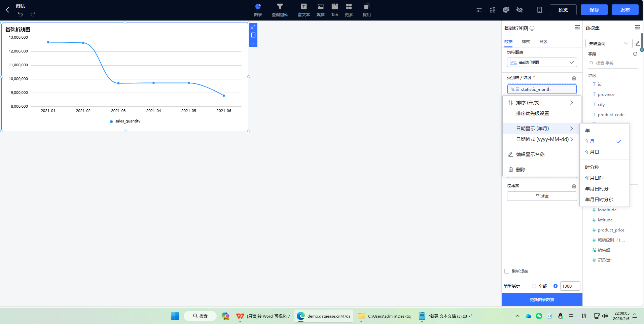Add a Tab component from toolbar
Image resolution: width=644 pixels, height=324 pixels.
coord(335,10)
